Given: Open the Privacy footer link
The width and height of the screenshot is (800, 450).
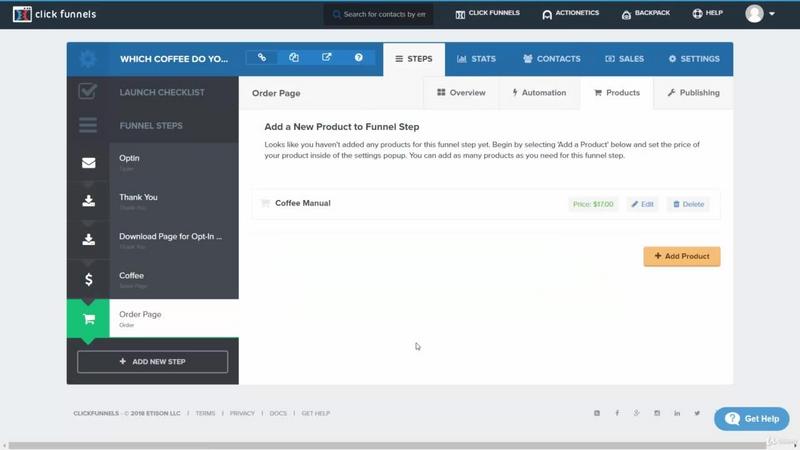Looking at the screenshot, I should (242, 413).
